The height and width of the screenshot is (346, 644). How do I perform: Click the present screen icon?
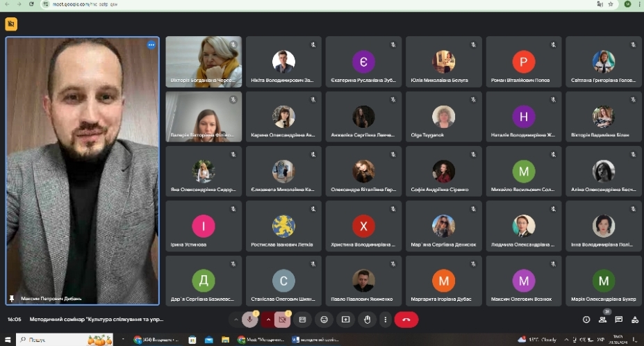point(345,320)
